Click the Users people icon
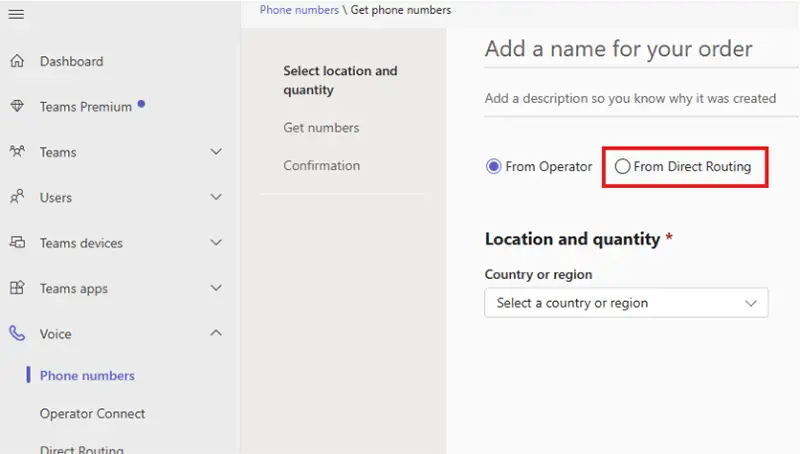Viewport: 800px width, 454px height. click(x=17, y=196)
